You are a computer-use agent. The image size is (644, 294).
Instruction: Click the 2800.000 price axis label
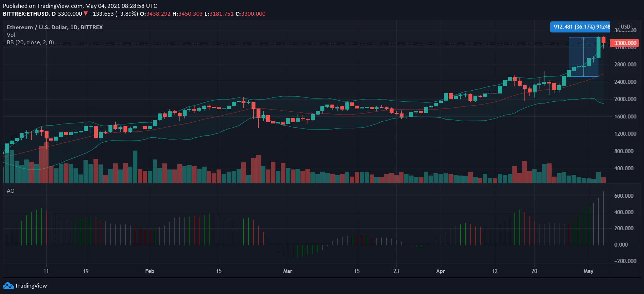[x=625, y=65]
